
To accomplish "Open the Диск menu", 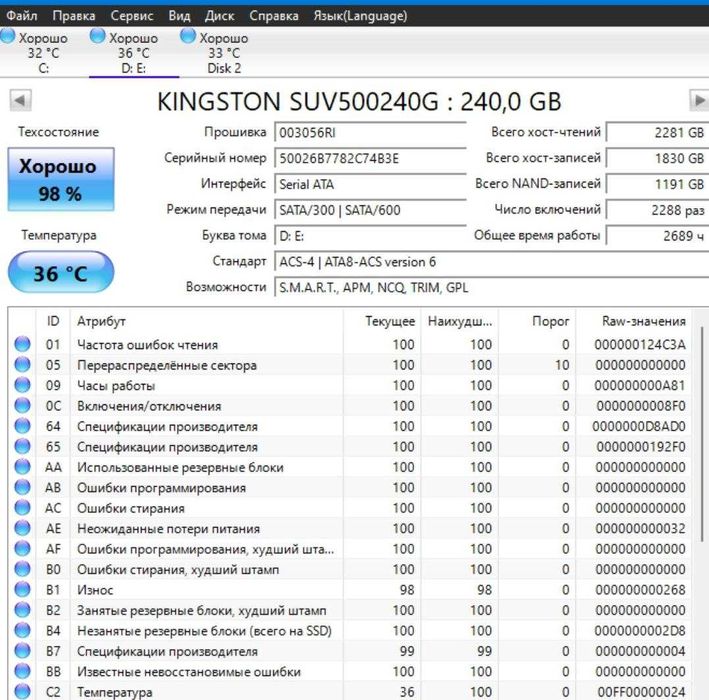I will 219,16.
